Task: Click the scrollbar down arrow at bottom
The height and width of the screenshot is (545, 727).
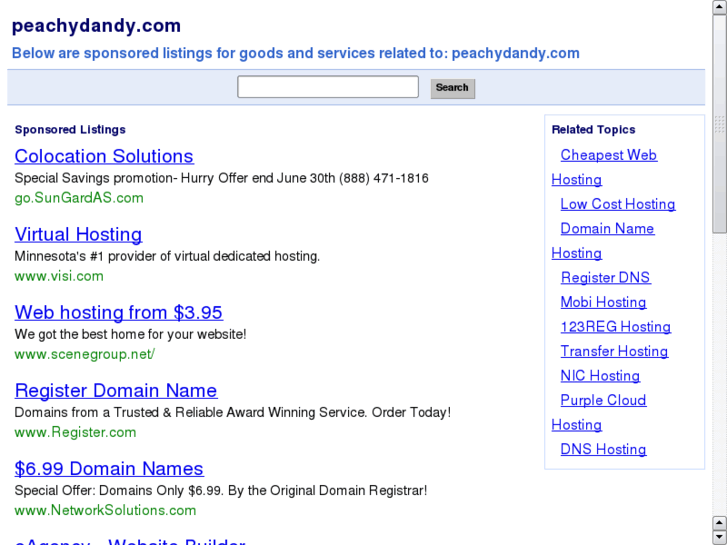Action: click(x=720, y=536)
